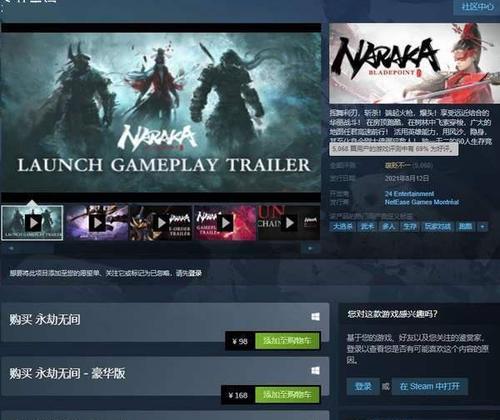Click the thumbnail strip scrollbar track
The image size is (500, 420).
[161, 248]
